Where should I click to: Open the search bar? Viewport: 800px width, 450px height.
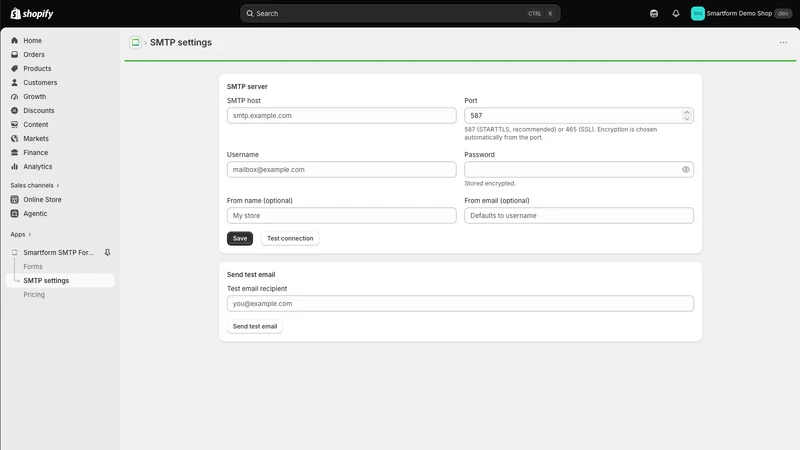[400, 14]
